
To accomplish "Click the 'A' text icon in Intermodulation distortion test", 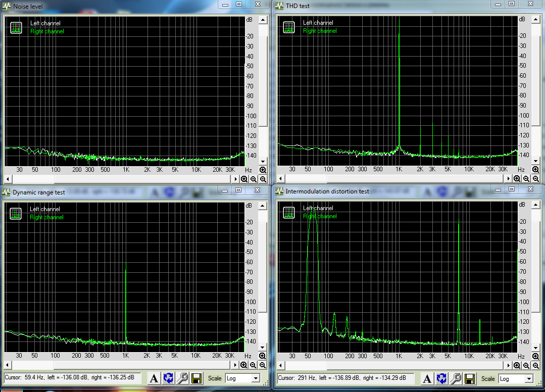I will 427,378.
